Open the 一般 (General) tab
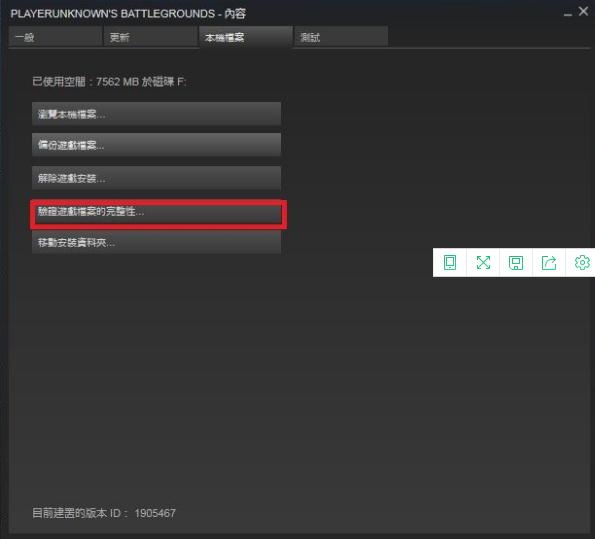This screenshot has height=539, width=595. click(x=55, y=36)
